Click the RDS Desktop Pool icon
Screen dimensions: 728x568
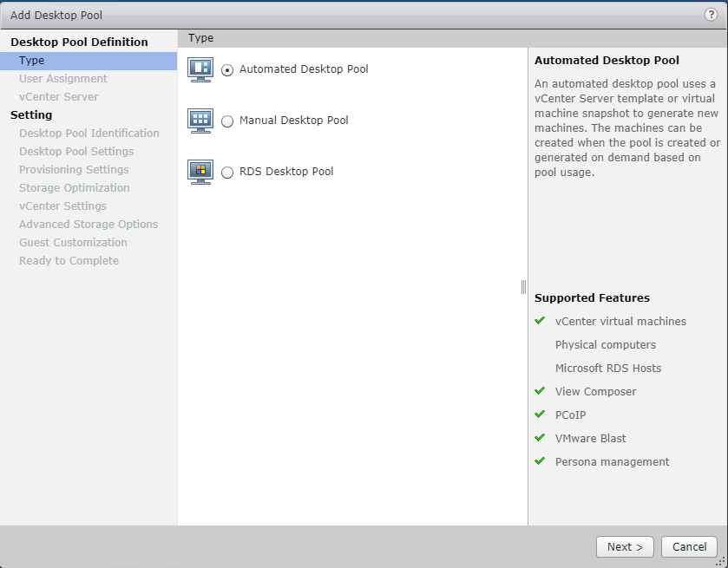tap(200, 172)
